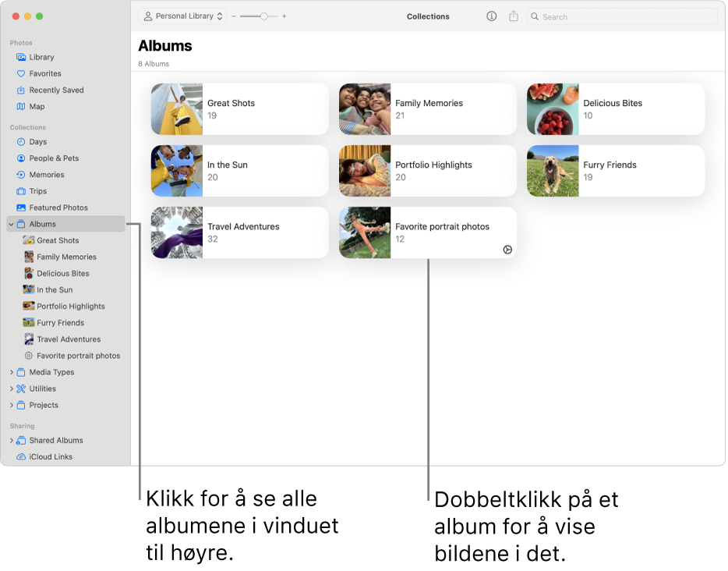Click the Info button in toolbar
728x571 pixels.
tap(491, 16)
